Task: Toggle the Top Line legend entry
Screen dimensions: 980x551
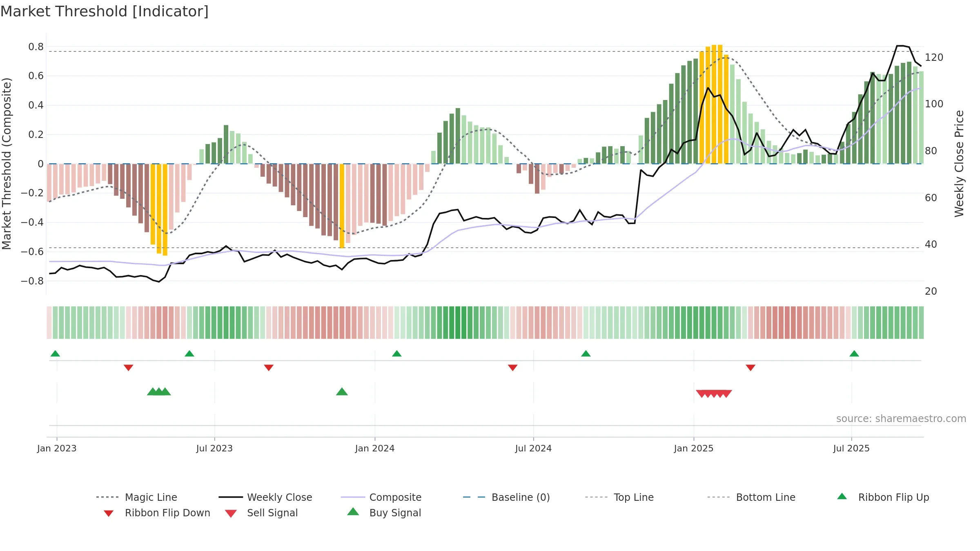Action: [x=619, y=497]
